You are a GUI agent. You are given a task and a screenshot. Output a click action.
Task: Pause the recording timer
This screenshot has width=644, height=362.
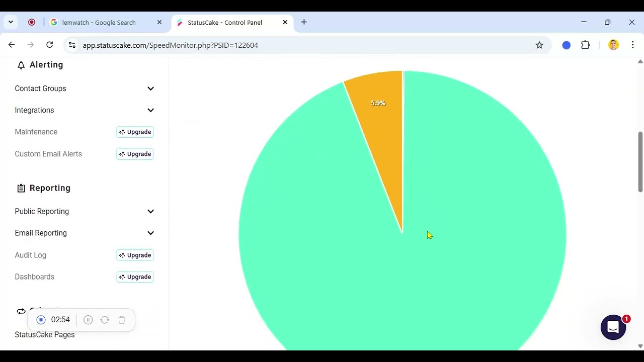click(x=88, y=320)
